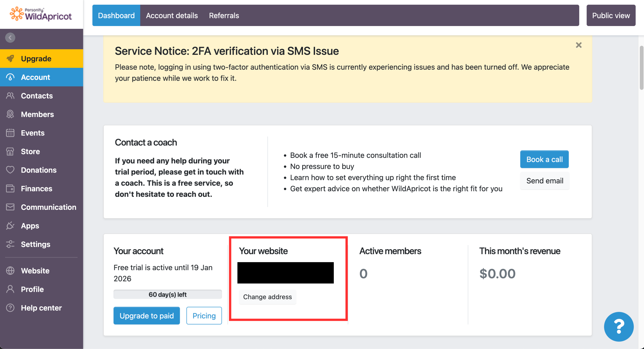This screenshot has height=349, width=644.
Task: Dismiss the 2FA service notice
Action: click(x=578, y=45)
